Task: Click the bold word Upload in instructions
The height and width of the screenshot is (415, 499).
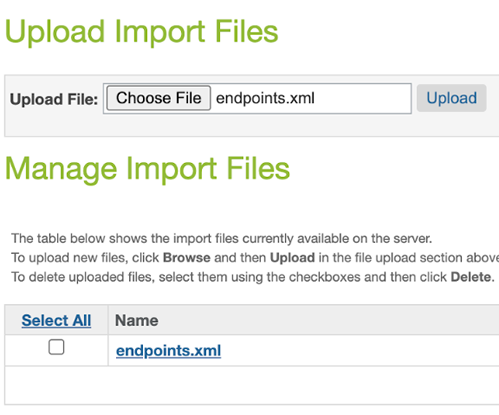Action: pos(292,258)
